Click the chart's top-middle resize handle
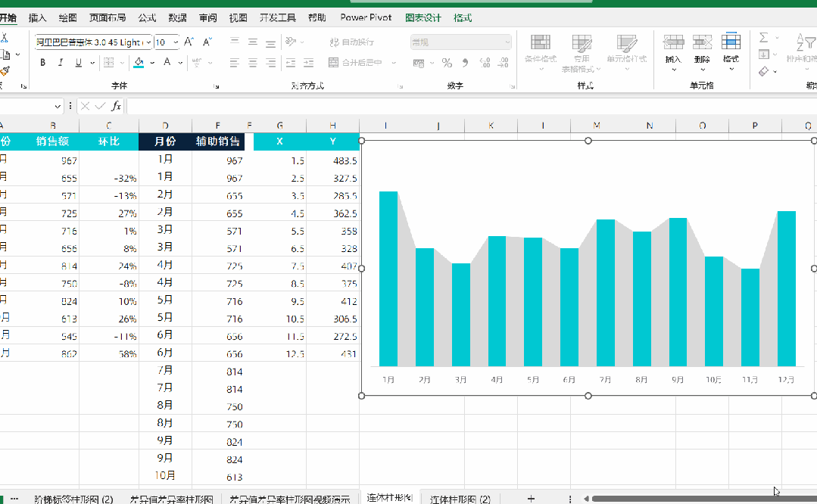This screenshot has height=504, width=817. pos(588,141)
